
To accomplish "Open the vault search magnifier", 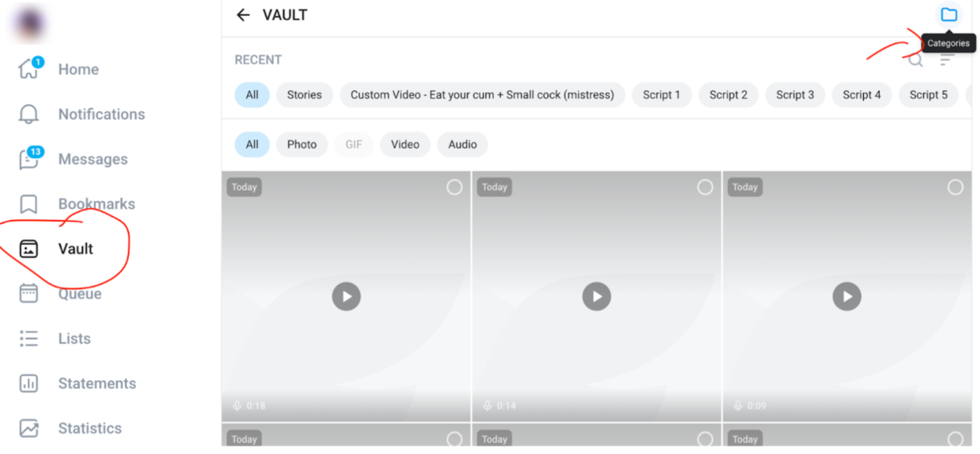I will (915, 59).
